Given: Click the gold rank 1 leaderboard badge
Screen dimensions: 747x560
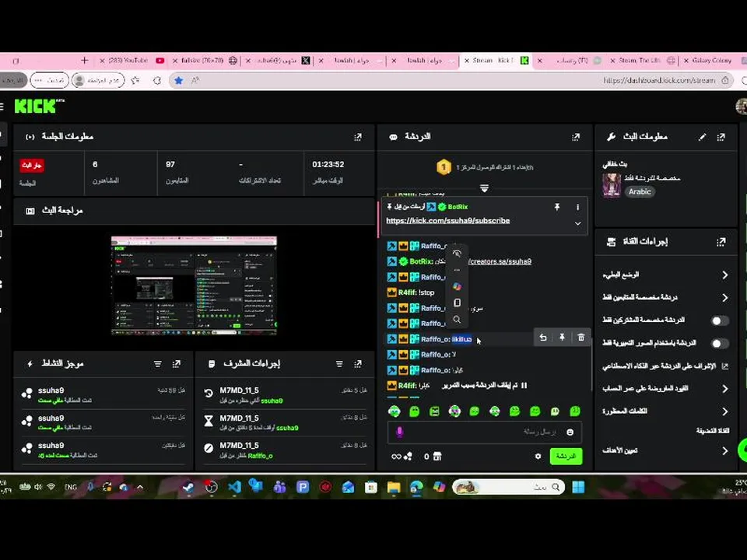Looking at the screenshot, I should [x=444, y=167].
